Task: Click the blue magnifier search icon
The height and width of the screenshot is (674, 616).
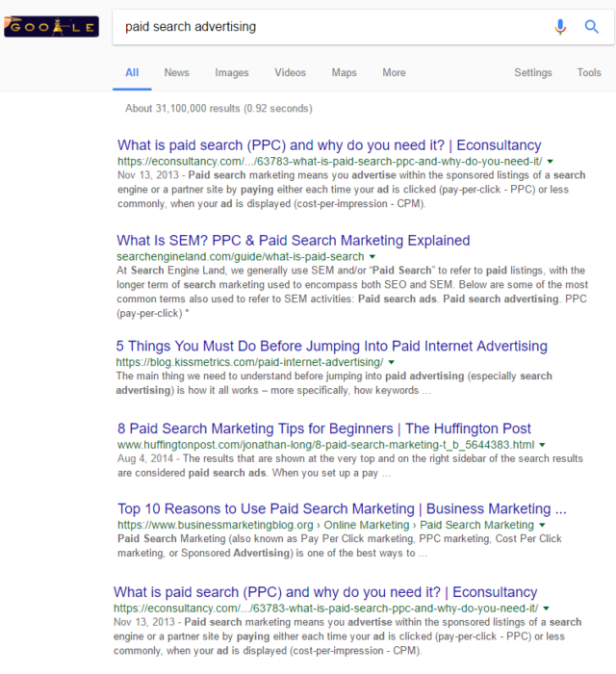Action: [x=592, y=27]
